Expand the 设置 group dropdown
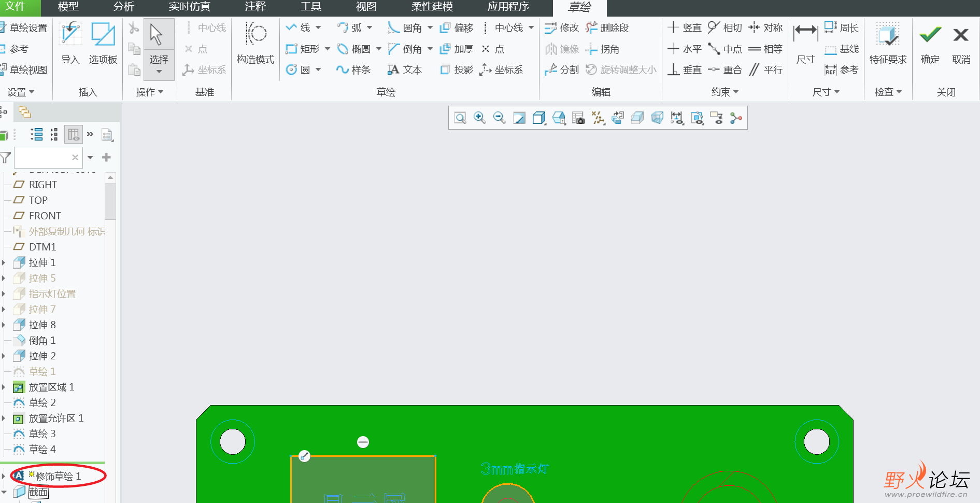This screenshot has height=503, width=980. (x=21, y=92)
